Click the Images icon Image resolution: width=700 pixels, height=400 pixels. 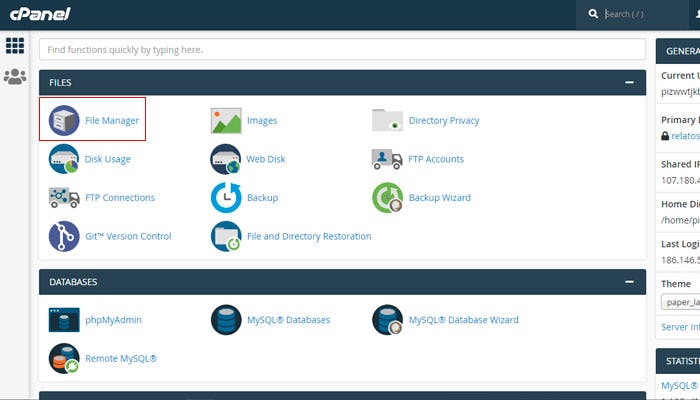point(226,120)
